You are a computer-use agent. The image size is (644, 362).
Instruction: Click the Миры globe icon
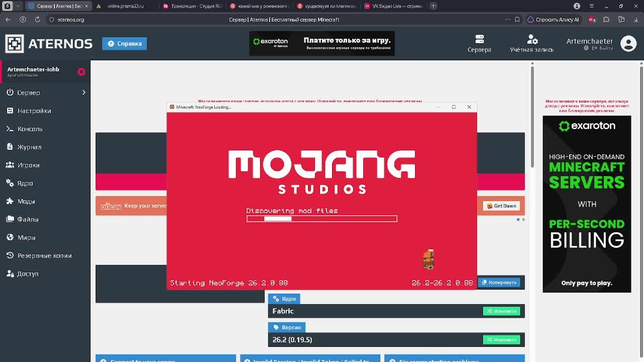coord(10,237)
